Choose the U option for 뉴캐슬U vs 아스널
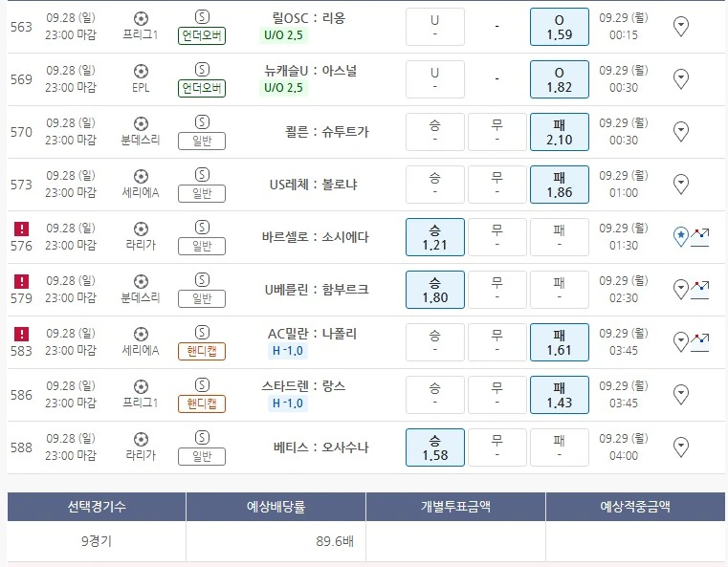 434,79
